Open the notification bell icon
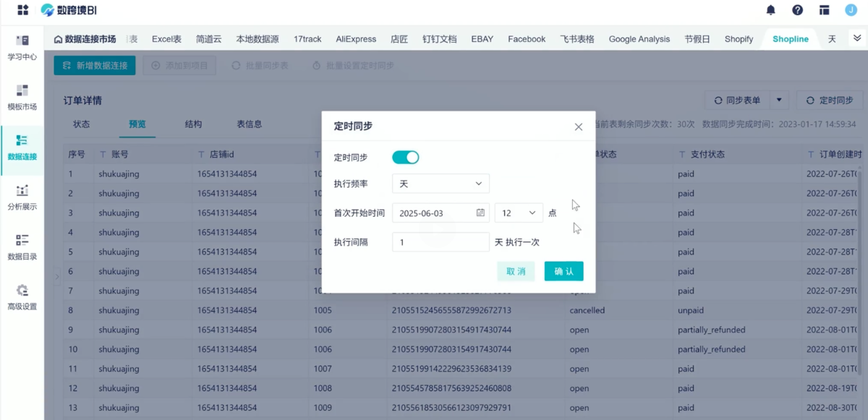Viewport: 868px width, 420px height. click(x=771, y=10)
